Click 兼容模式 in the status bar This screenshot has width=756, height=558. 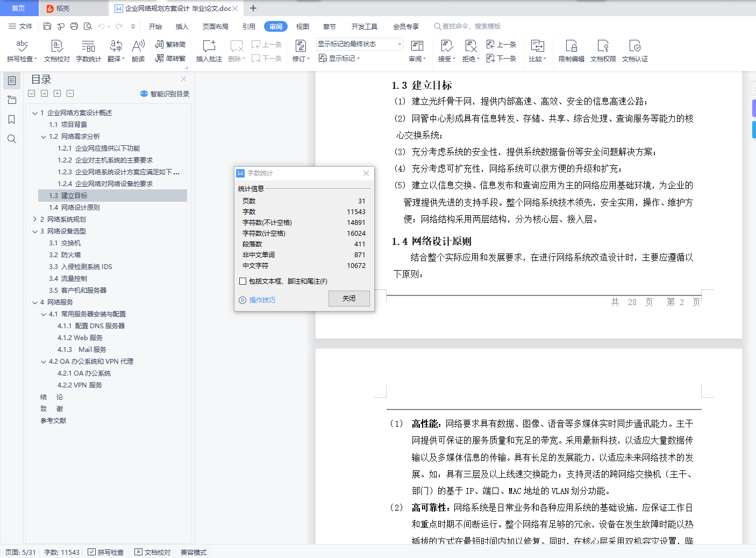coord(194,552)
